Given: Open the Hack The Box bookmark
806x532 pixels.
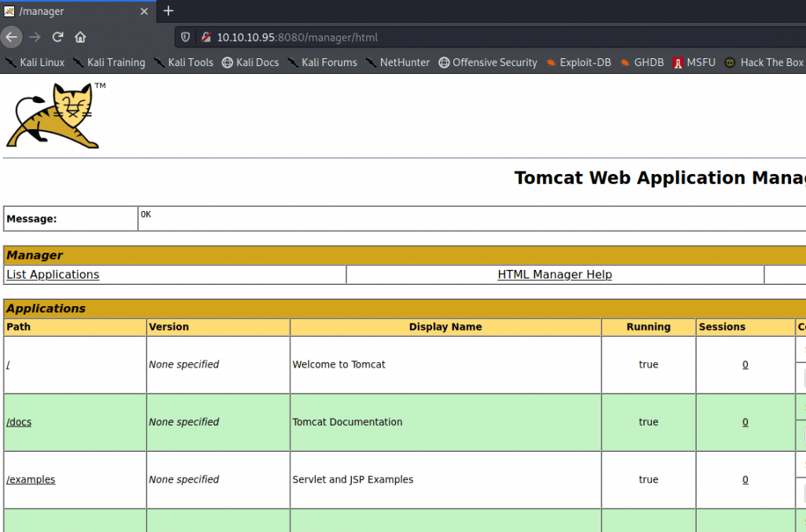Looking at the screenshot, I should 763,62.
